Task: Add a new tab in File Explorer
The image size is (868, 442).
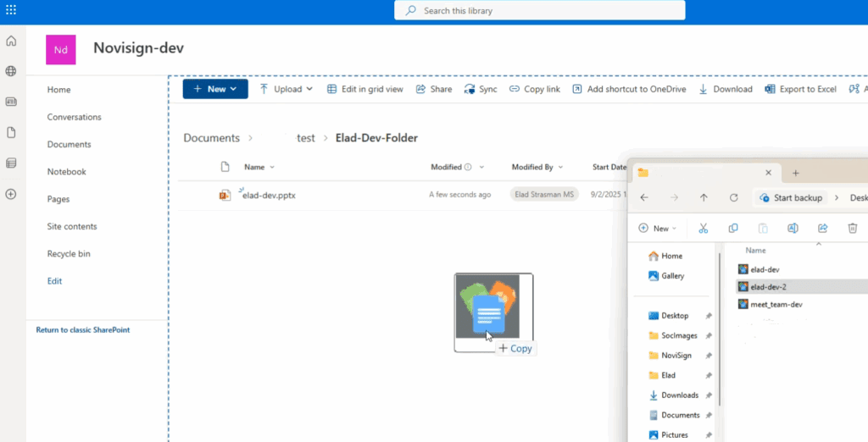Action: click(x=795, y=173)
